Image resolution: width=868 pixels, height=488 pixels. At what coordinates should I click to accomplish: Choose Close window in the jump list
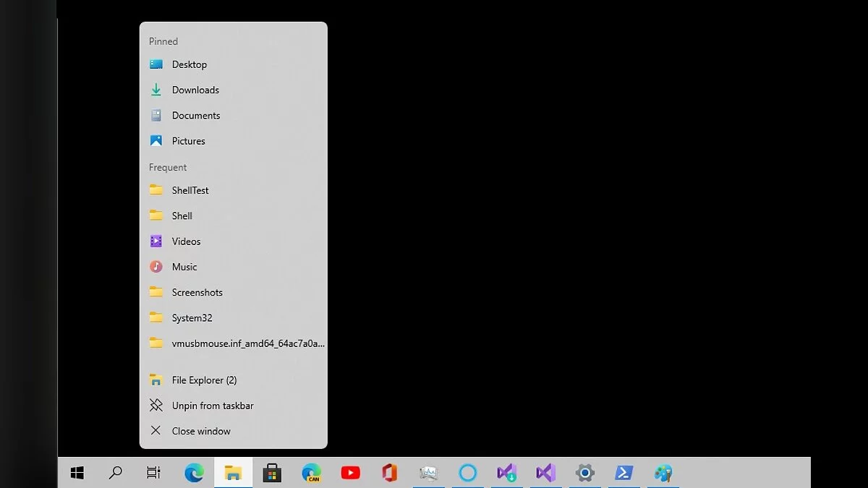(234, 431)
